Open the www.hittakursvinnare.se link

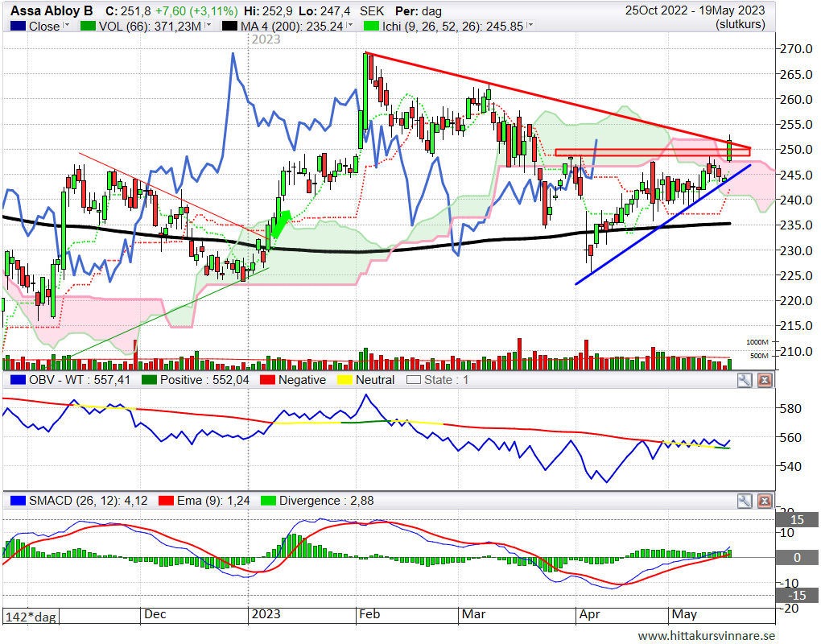[x=707, y=636]
